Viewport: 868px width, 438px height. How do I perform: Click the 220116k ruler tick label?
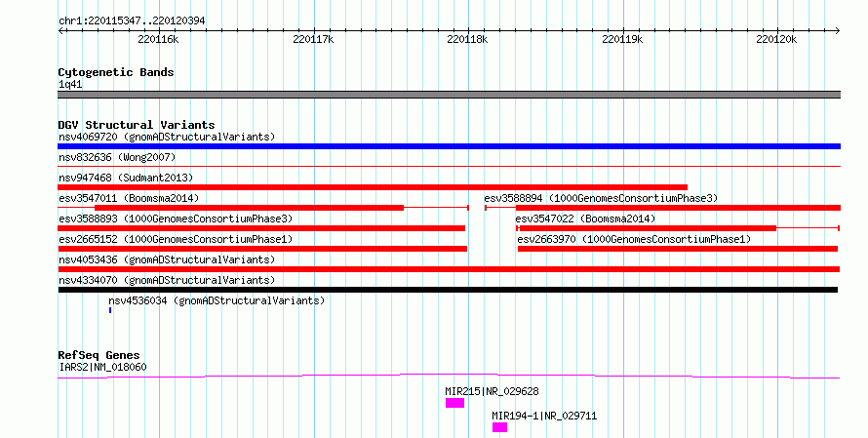(158, 39)
